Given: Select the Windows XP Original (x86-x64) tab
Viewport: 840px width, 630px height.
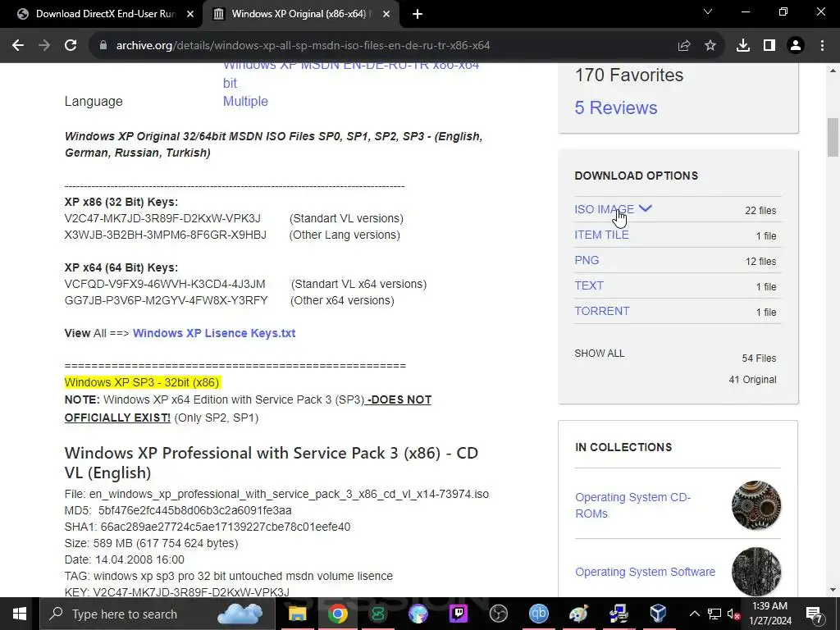Looking at the screenshot, I should 300,14.
